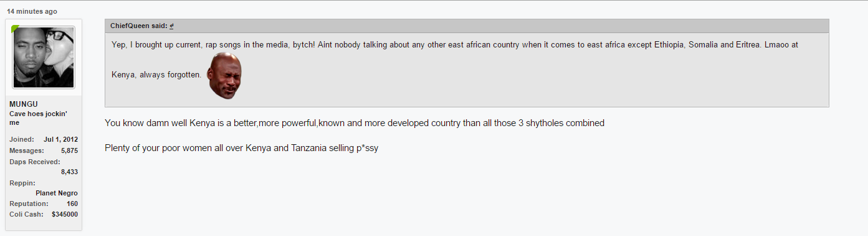Screen dimensions: 868x236
Task: Click the crying face smiley in the quote
Action: tap(224, 75)
